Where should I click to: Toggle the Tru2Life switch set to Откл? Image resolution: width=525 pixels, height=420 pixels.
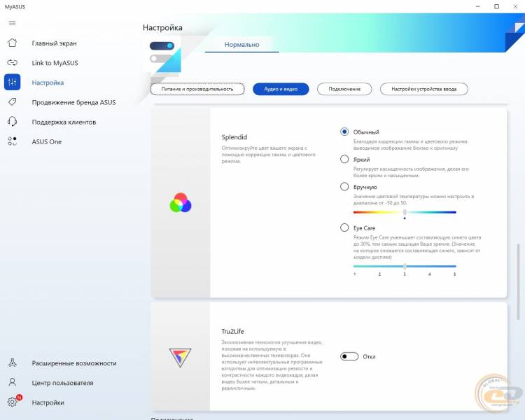349,356
